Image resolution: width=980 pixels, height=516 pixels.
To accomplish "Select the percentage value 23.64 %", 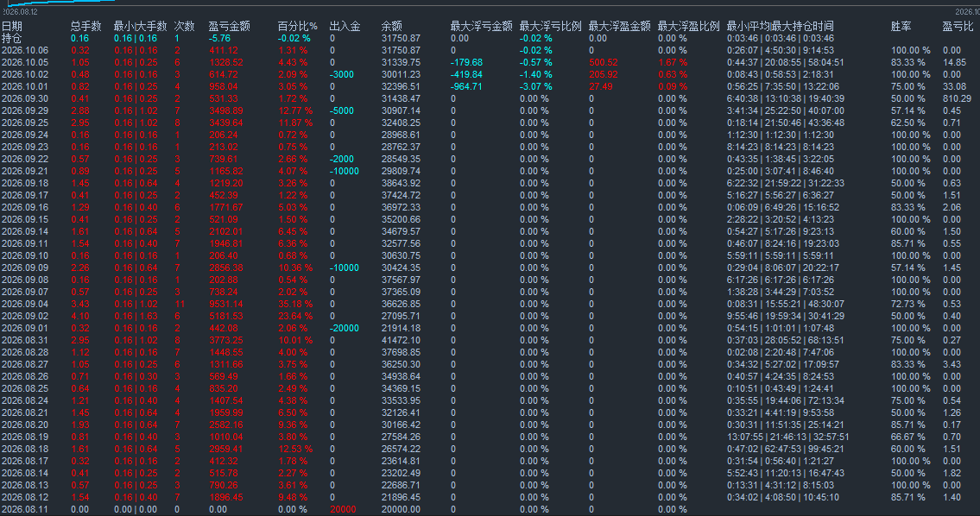I will click(295, 316).
